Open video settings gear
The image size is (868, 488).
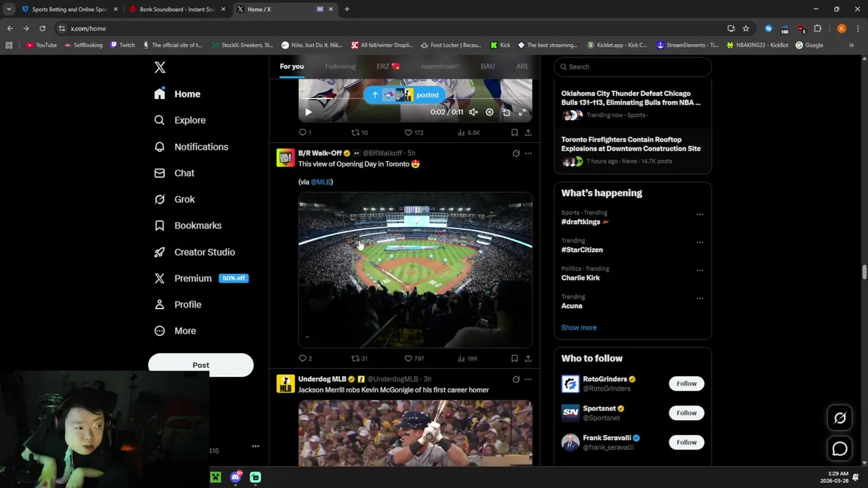click(x=490, y=113)
